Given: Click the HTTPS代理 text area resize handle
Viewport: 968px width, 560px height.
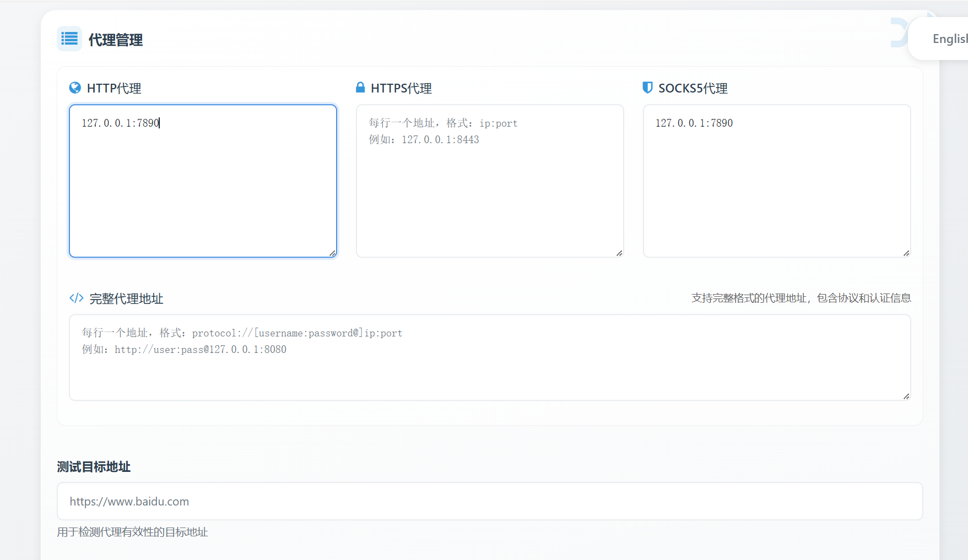Looking at the screenshot, I should pos(619,253).
